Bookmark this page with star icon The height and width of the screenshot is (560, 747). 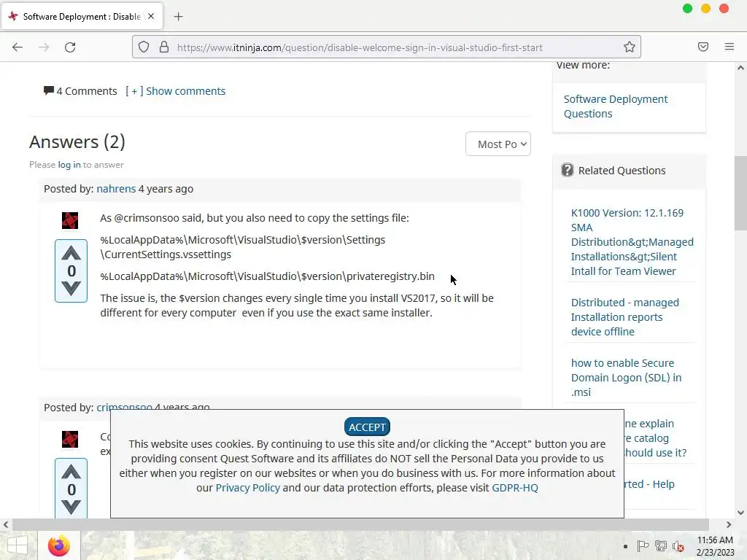point(630,47)
